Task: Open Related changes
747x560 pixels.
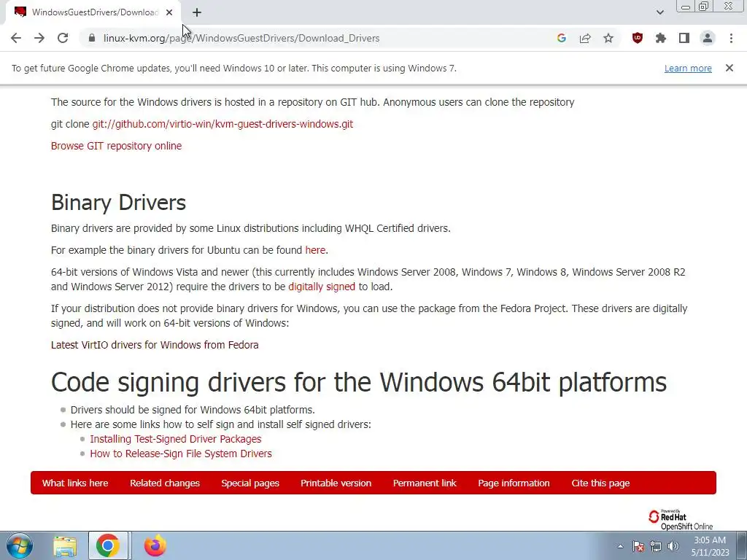Action: tap(165, 483)
